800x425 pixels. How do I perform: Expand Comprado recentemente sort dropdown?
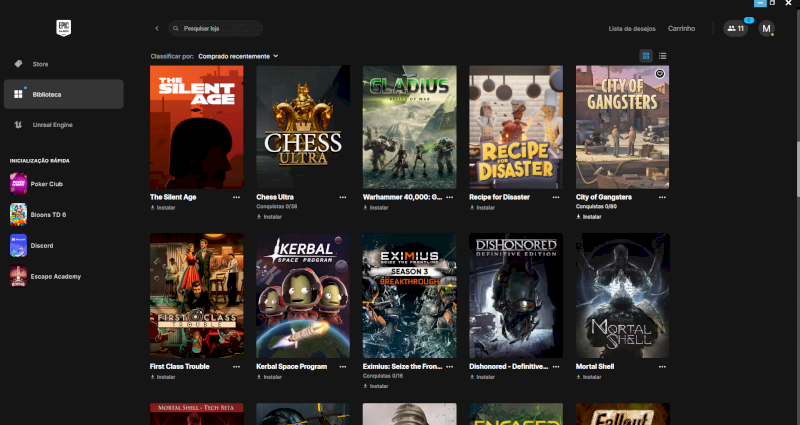click(238, 56)
